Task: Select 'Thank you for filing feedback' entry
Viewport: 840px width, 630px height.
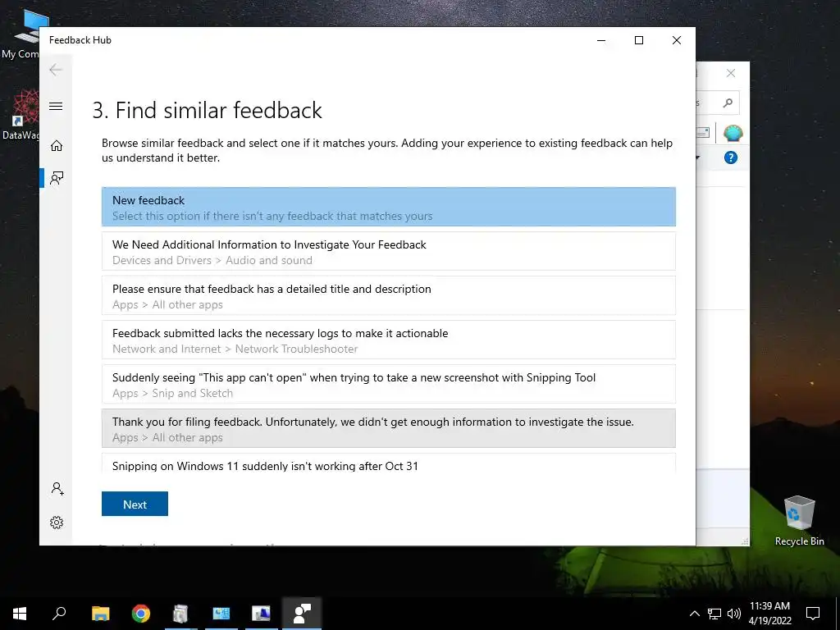Action: coord(388,428)
